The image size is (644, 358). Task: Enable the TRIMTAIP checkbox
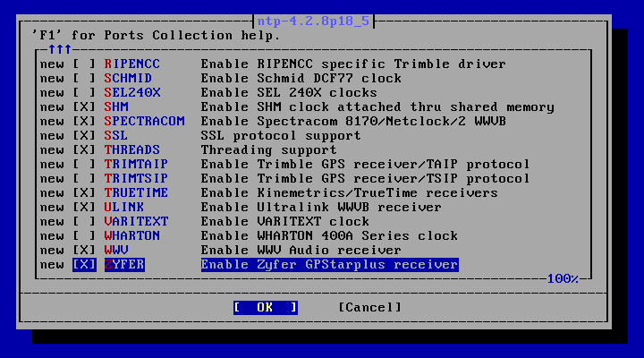pyautogui.click(x=84, y=165)
